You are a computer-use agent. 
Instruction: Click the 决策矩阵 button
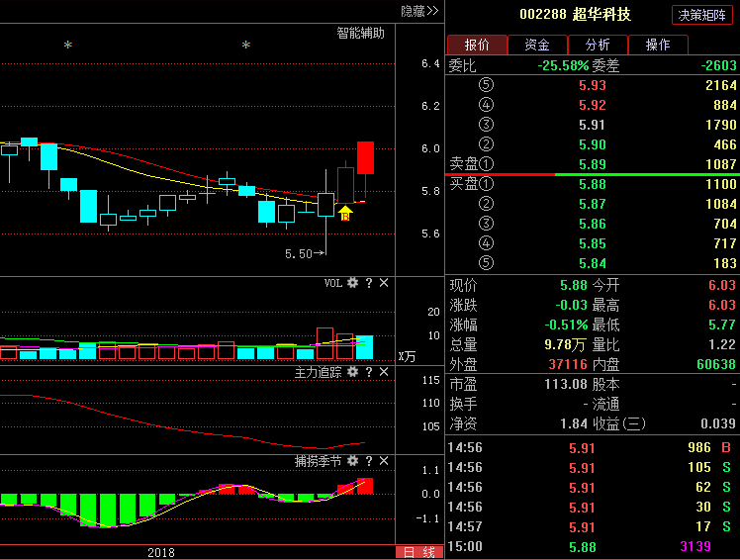coord(701,15)
